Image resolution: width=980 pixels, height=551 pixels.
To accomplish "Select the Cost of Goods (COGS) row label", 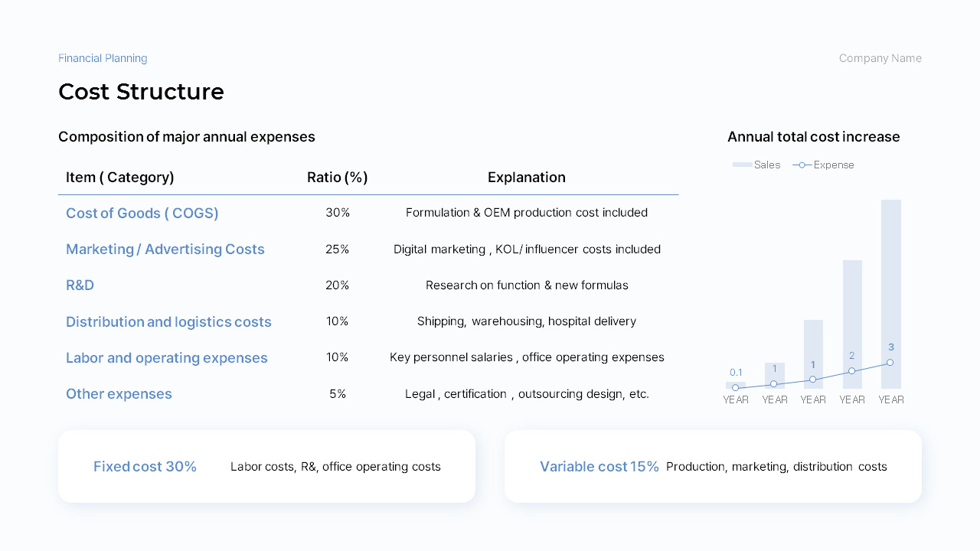I will click(142, 214).
